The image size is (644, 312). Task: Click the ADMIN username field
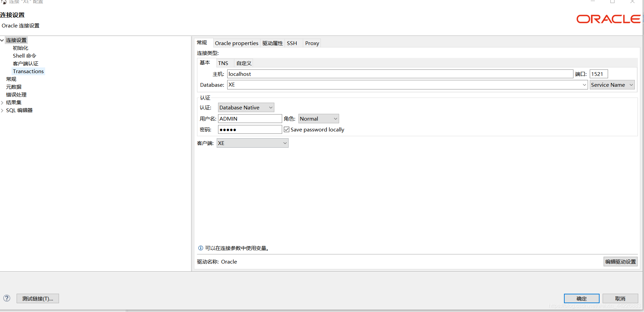(x=250, y=119)
